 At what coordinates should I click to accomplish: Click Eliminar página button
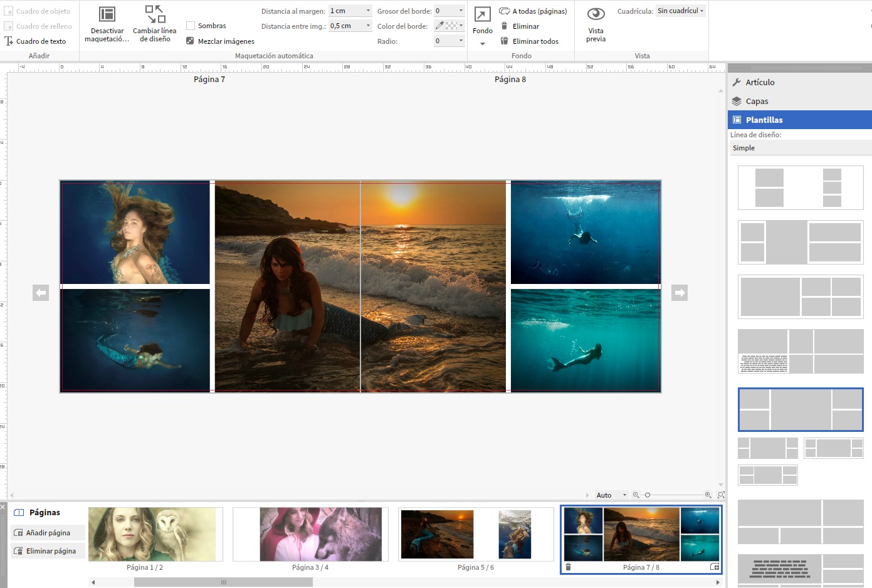51,551
